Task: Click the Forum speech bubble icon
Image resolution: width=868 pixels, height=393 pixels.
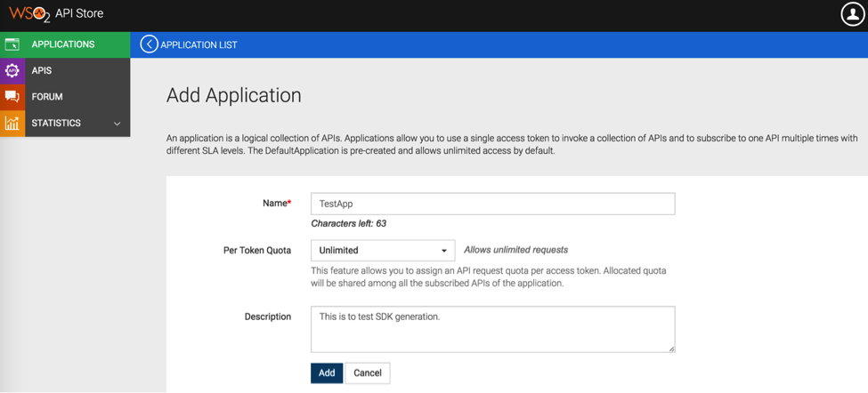Action: 12,97
